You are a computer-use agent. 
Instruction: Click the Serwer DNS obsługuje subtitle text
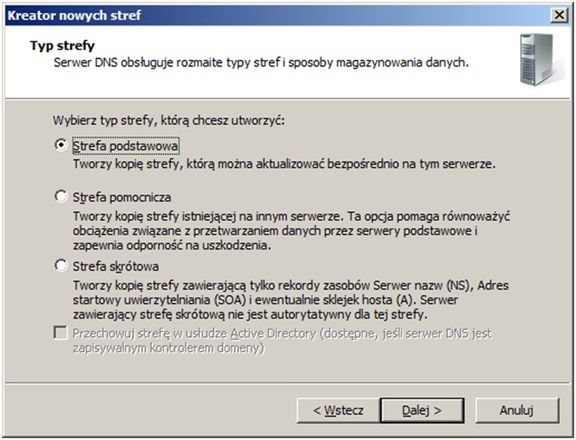point(261,62)
